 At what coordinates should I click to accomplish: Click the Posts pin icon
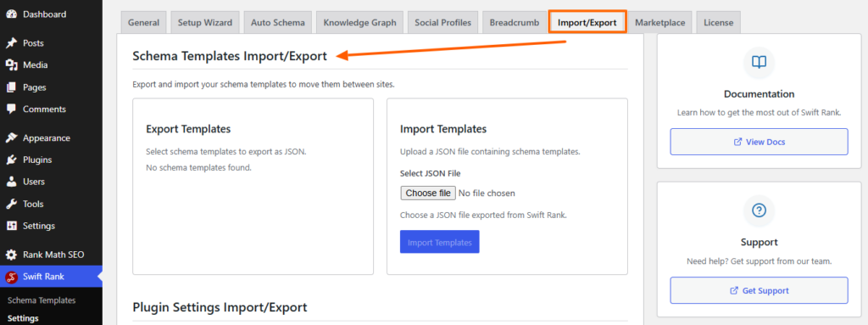11,43
